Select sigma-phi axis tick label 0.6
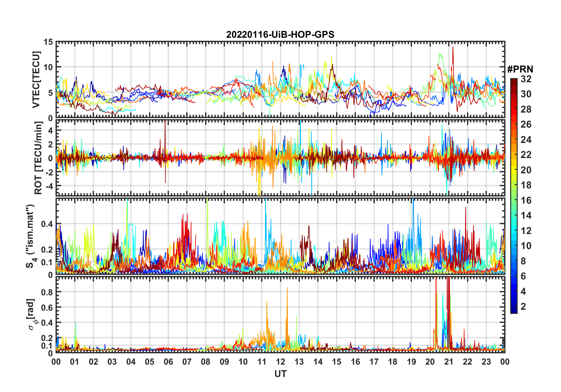Image resolution: width=561 pixels, height=392 pixels. (x=47, y=307)
